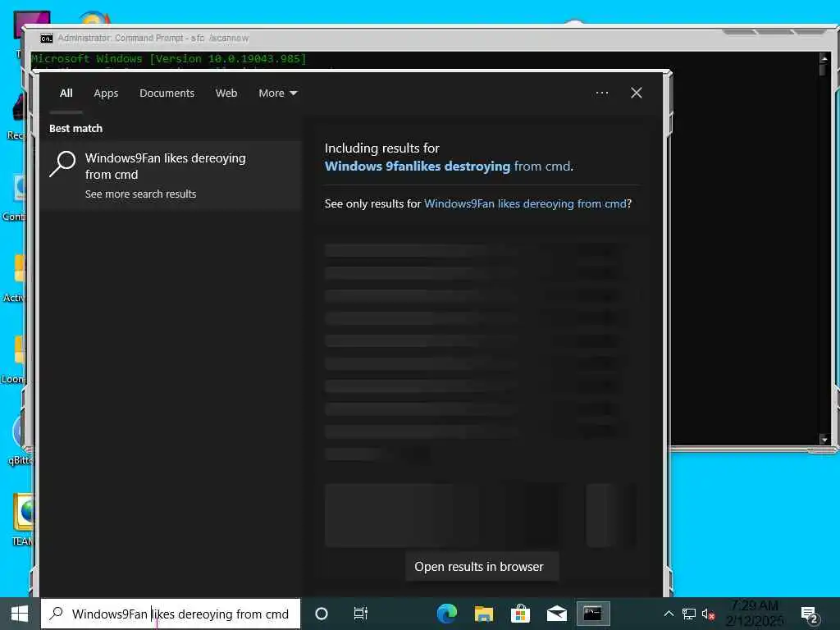
Task: Open Task View from the taskbar
Action: click(361, 614)
